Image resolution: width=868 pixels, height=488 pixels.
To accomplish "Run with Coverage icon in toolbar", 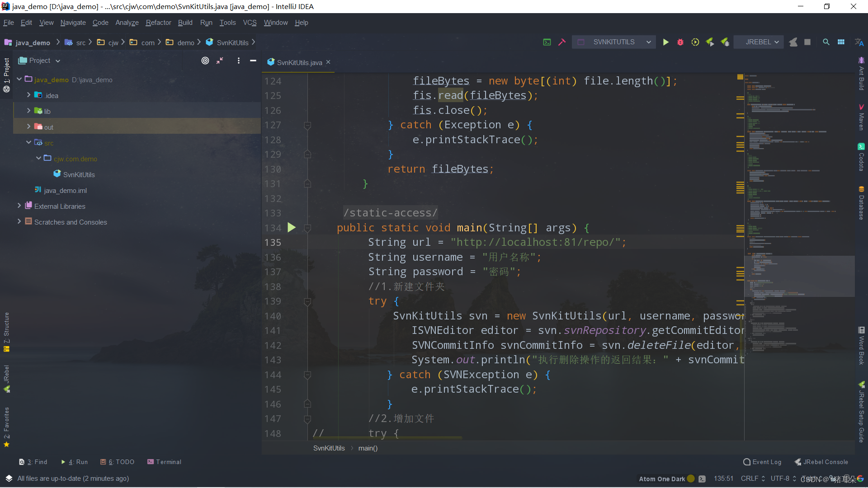I will tap(695, 42).
